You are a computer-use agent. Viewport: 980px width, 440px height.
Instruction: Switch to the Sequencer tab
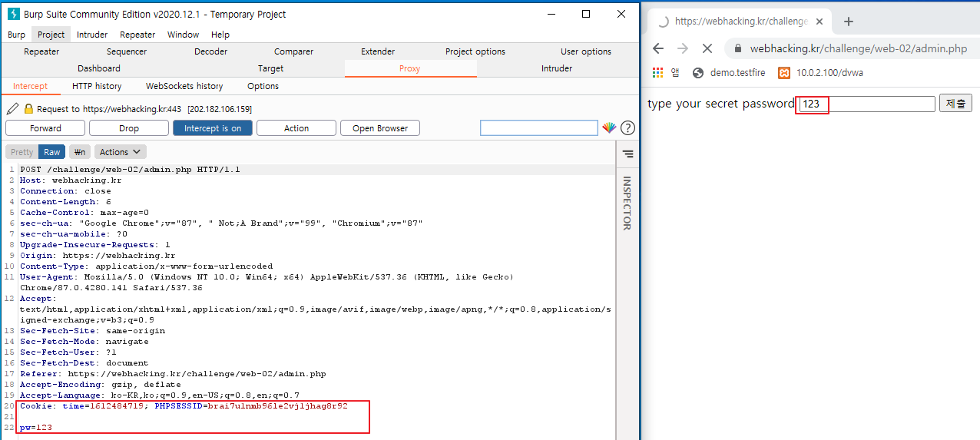(127, 51)
